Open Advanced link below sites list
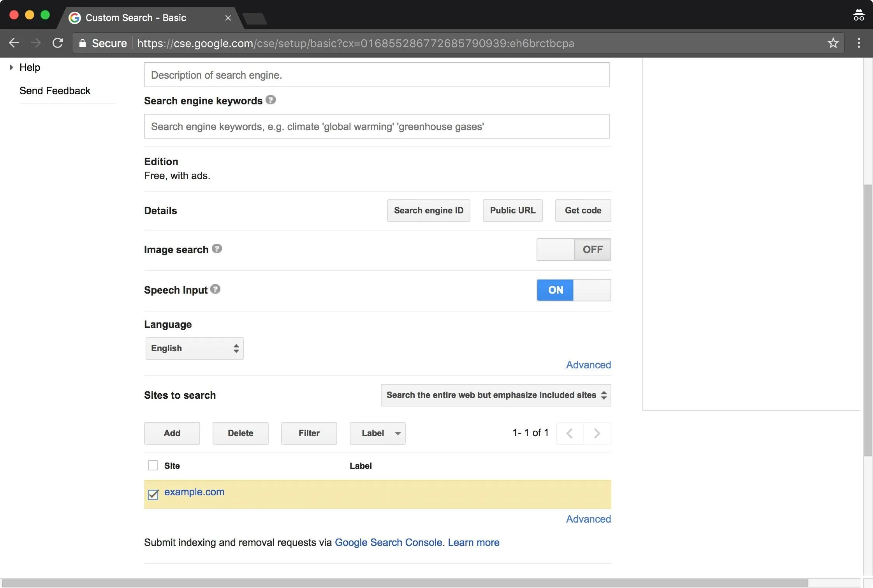Screen dimensions: 873x588 point(588,519)
